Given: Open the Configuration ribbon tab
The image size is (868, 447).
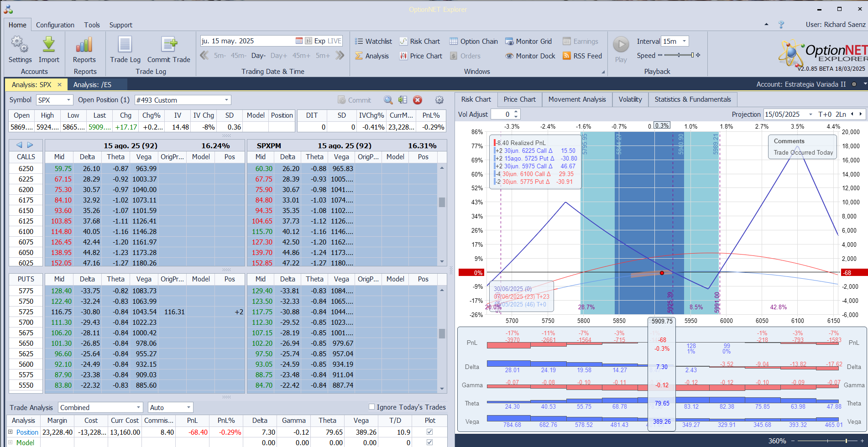Looking at the screenshot, I should click(55, 25).
